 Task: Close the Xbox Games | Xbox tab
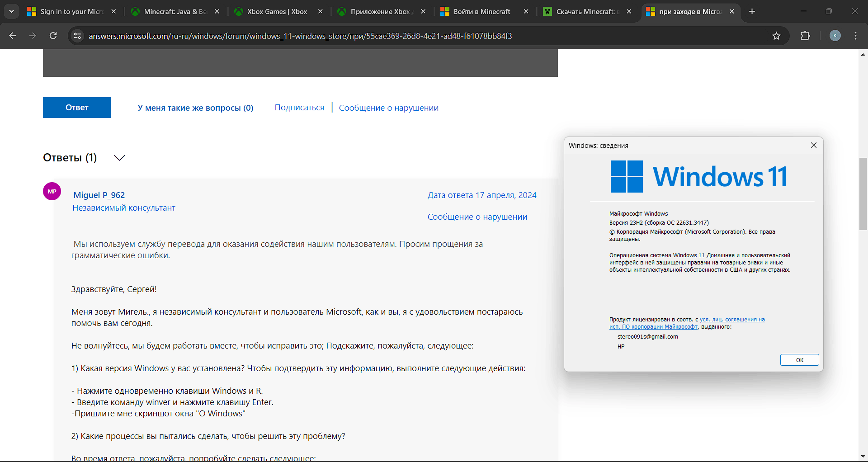pyautogui.click(x=320, y=12)
